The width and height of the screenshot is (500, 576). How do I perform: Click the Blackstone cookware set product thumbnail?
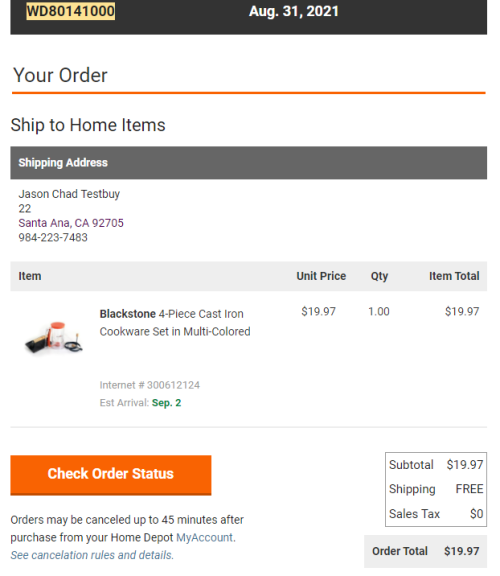[x=54, y=338]
